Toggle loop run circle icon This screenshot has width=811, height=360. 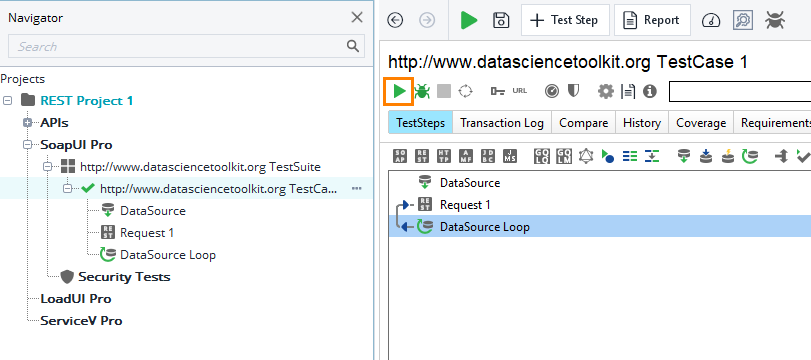465,92
